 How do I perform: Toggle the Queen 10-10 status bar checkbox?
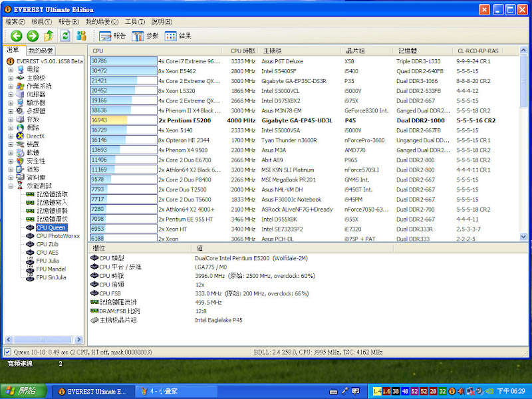coord(7,352)
